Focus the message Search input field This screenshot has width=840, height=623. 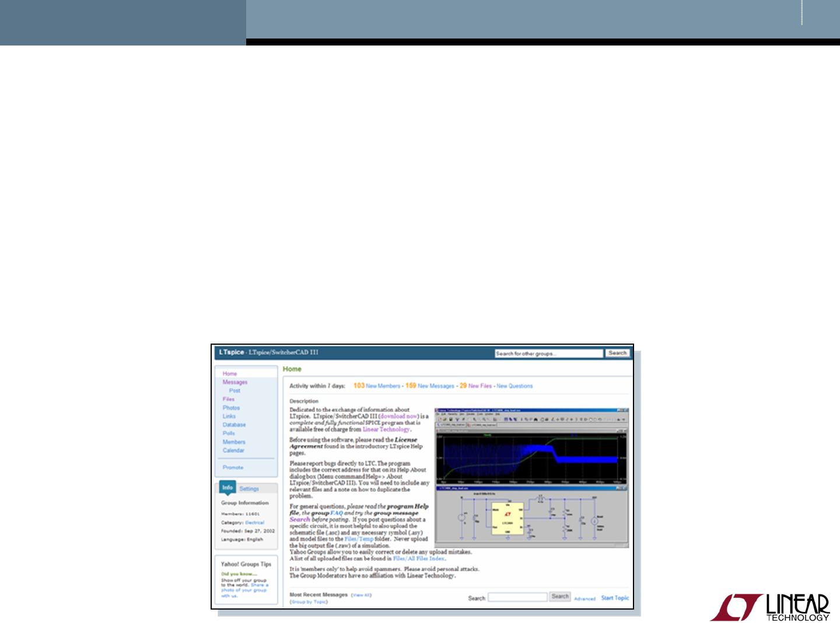pos(517,597)
